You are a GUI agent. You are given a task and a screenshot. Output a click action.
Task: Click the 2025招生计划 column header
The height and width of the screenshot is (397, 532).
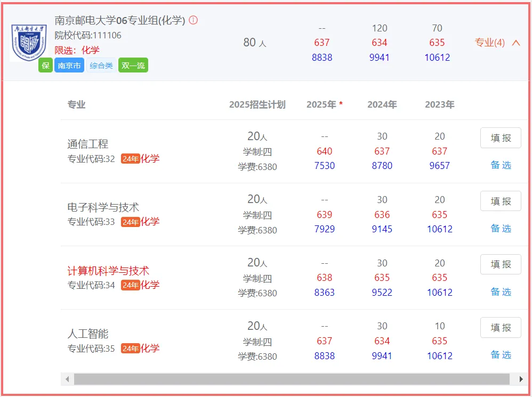click(x=257, y=104)
